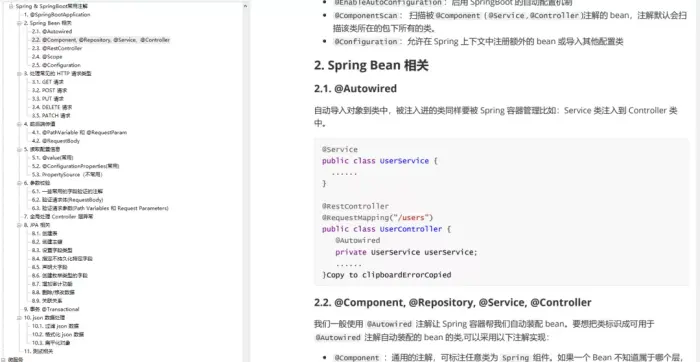
Task: Click '@ComponentScan' inline code in the bullet list
Action: [x=366, y=16]
